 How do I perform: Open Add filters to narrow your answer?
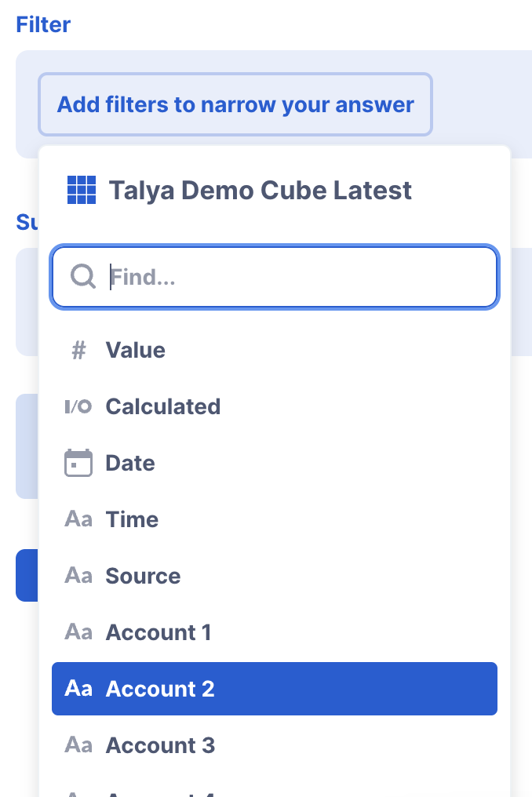point(235,104)
